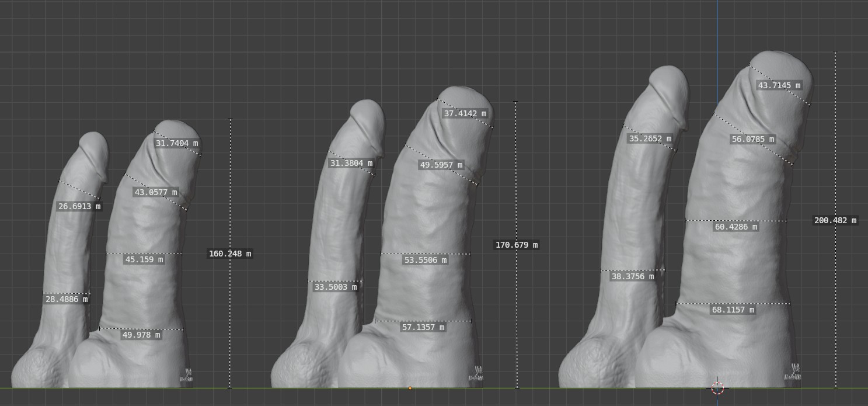Pick the 33.5003 m measurement label
This screenshot has width=868, height=406.
tap(335, 287)
